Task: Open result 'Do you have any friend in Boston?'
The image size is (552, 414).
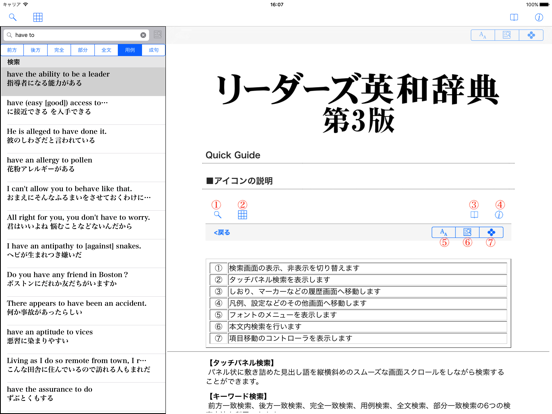Action: (83, 282)
